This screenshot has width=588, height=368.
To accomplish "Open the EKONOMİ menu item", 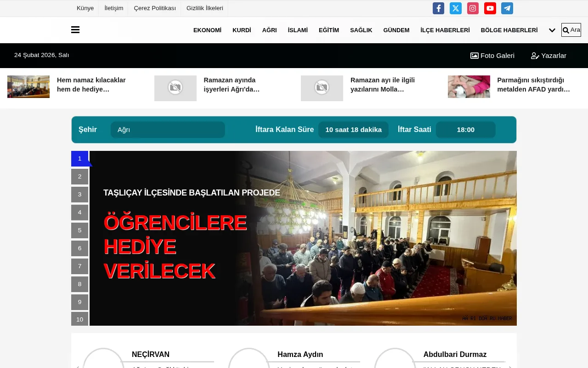I will [207, 30].
